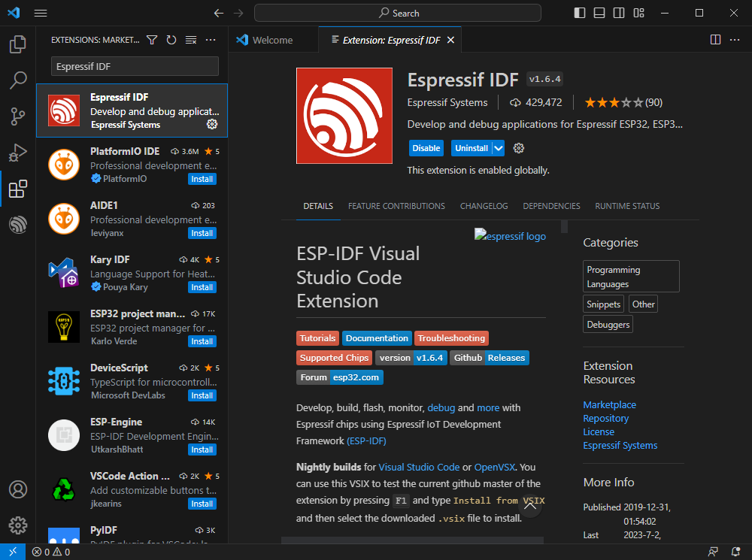Filter extensions with the funnel icon
752x560 pixels.
click(152, 40)
